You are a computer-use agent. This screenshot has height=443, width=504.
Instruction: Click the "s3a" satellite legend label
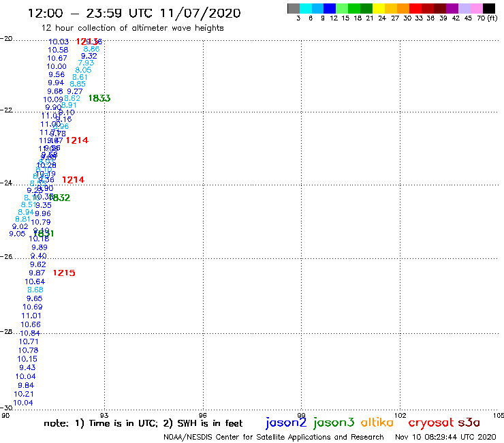point(469,422)
